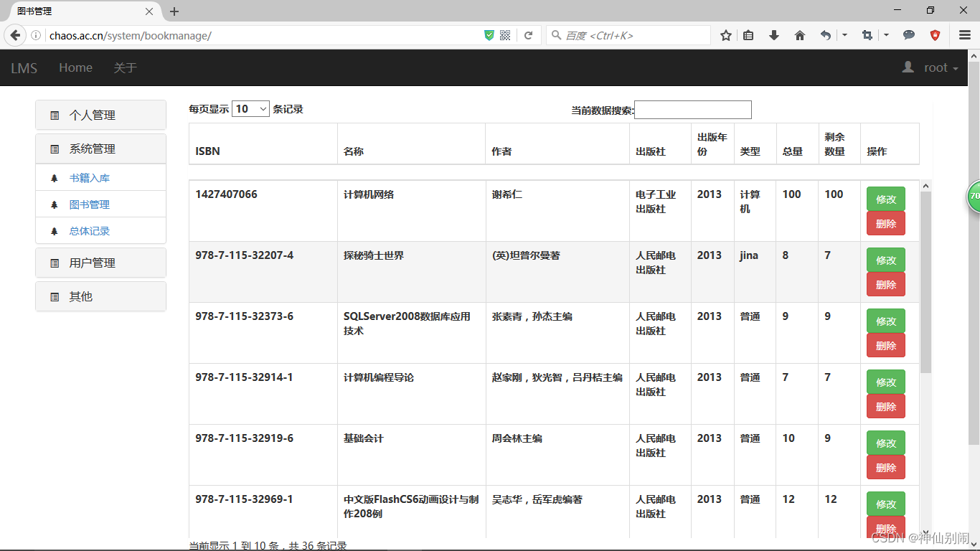Focus the 当前数据搜索 input field
The width and height of the screenshot is (980, 551).
coord(693,110)
